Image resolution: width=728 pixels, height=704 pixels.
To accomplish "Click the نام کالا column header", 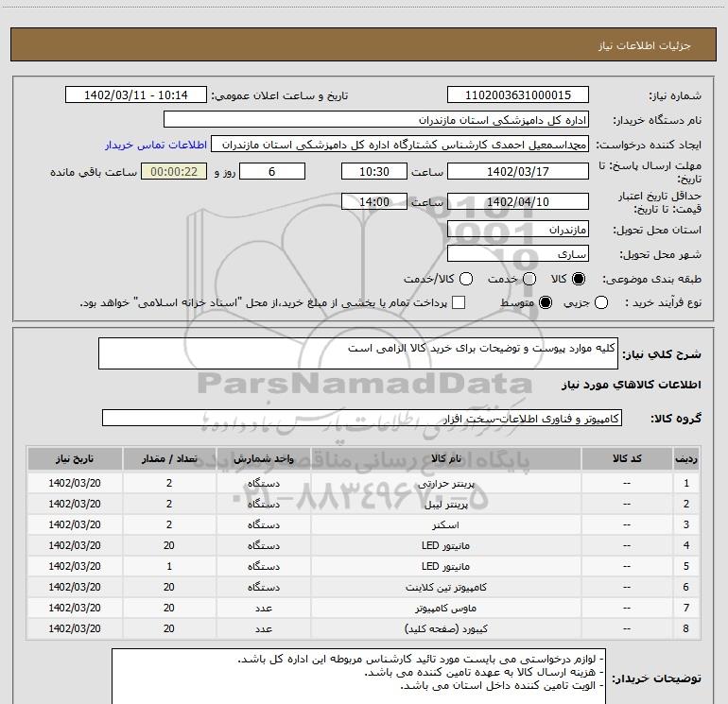I will 445,458.
